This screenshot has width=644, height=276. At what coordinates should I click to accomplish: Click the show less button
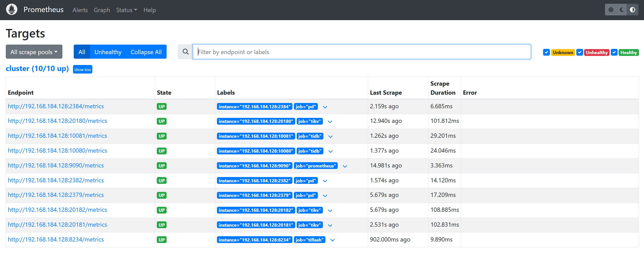click(x=83, y=69)
